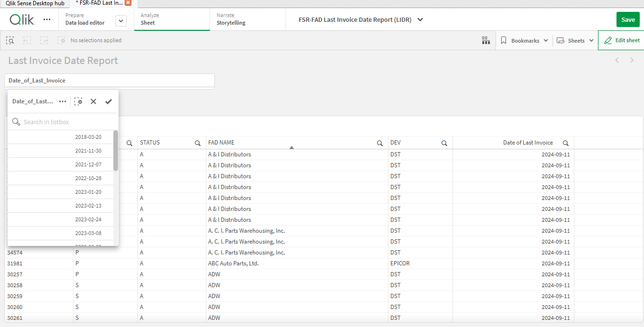Select 2023-02-13 in the listbox
Viewport: 644px width, 327px height.
(61, 206)
